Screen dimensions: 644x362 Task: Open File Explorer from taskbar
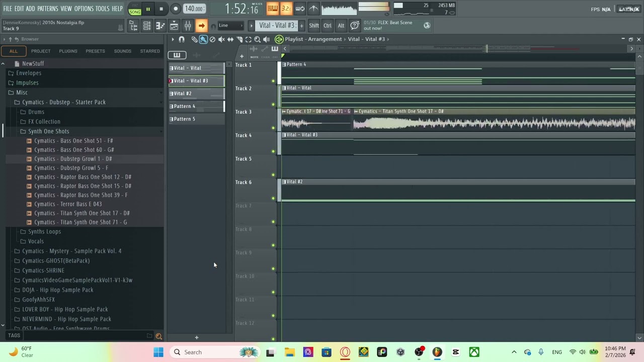coord(289,352)
